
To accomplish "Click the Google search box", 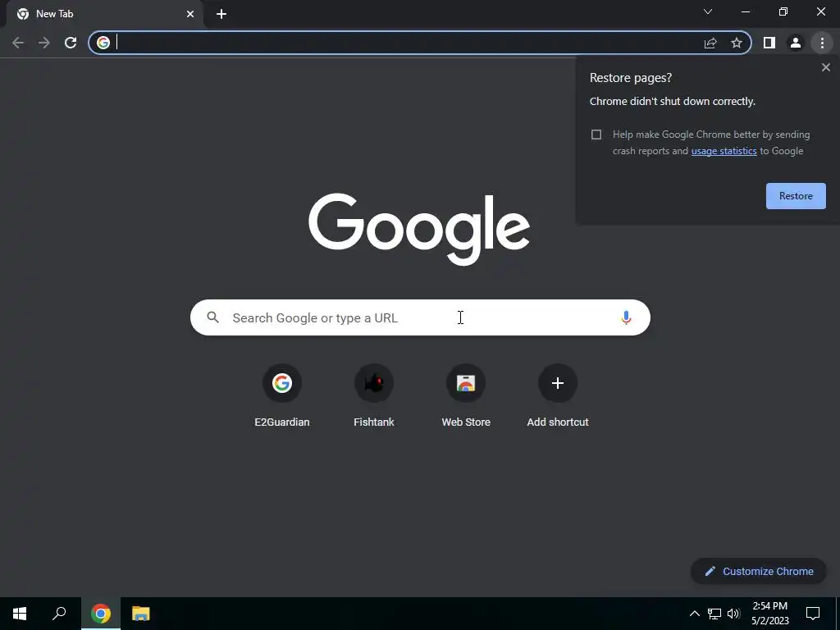I will click(x=420, y=317).
